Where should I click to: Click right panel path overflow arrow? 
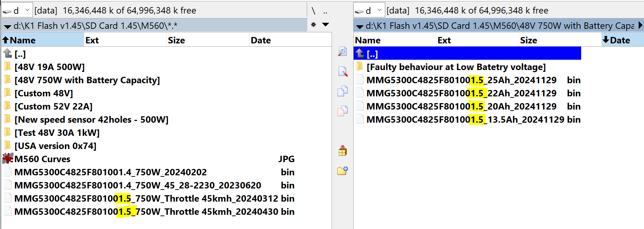[x=640, y=26]
